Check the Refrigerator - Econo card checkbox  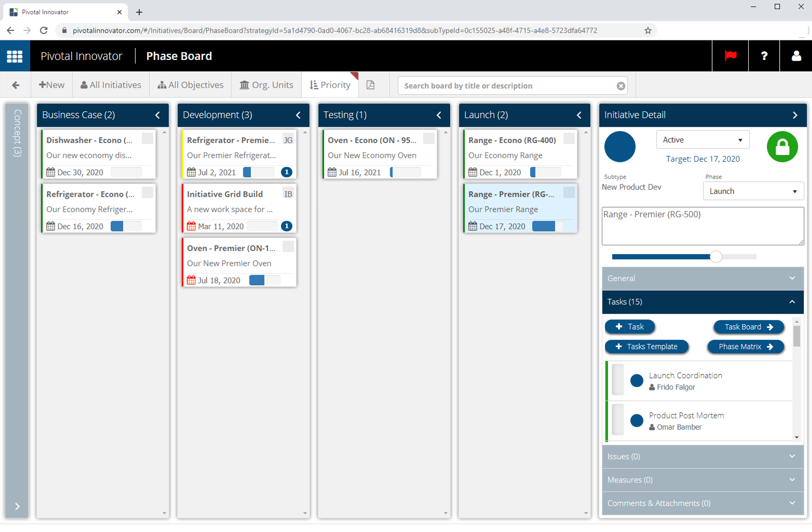tap(147, 193)
